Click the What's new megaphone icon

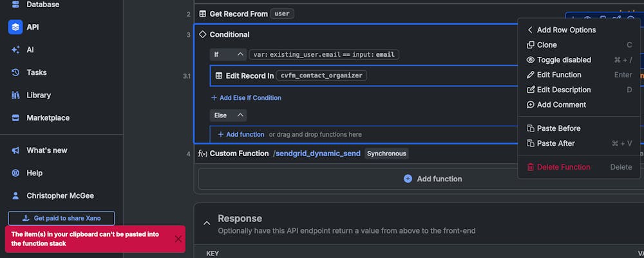[15, 150]
